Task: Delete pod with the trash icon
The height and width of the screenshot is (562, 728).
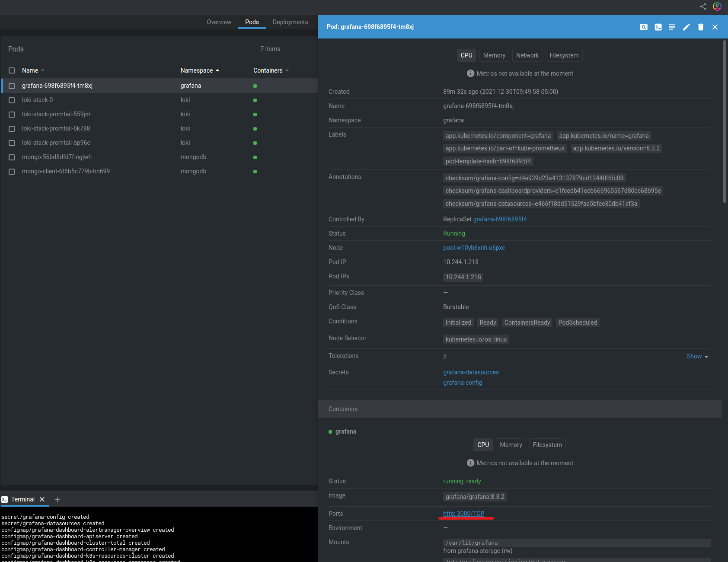Action: [701, 27]
